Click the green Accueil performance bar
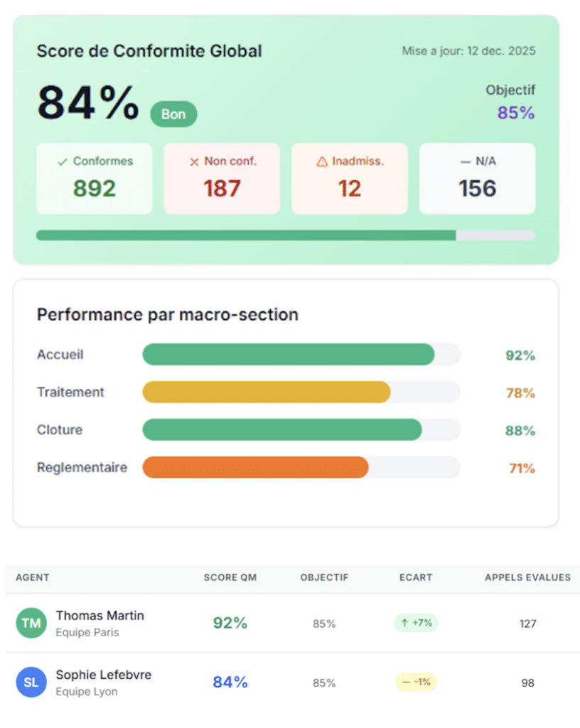This screenshot has height=728, width=580. pos(289,355)
